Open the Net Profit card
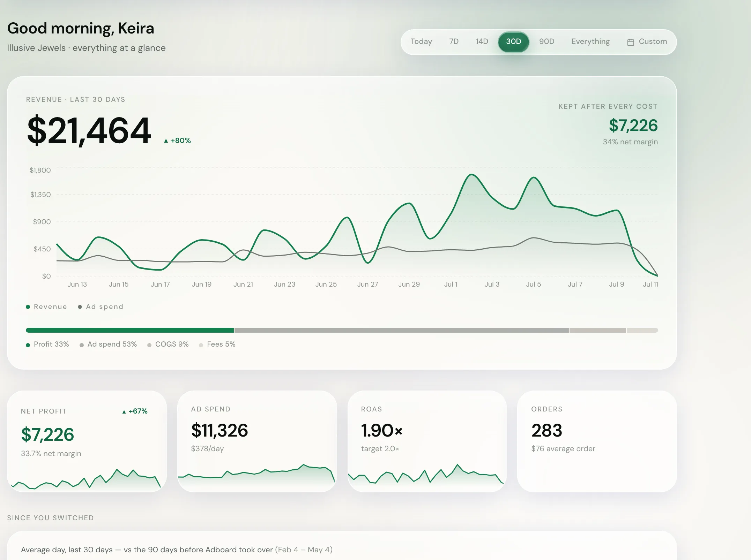 click(x=87, y=441)
